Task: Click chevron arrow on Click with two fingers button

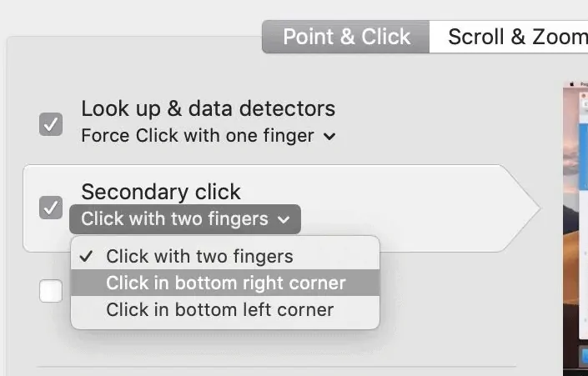Action: tap(284, 220)
